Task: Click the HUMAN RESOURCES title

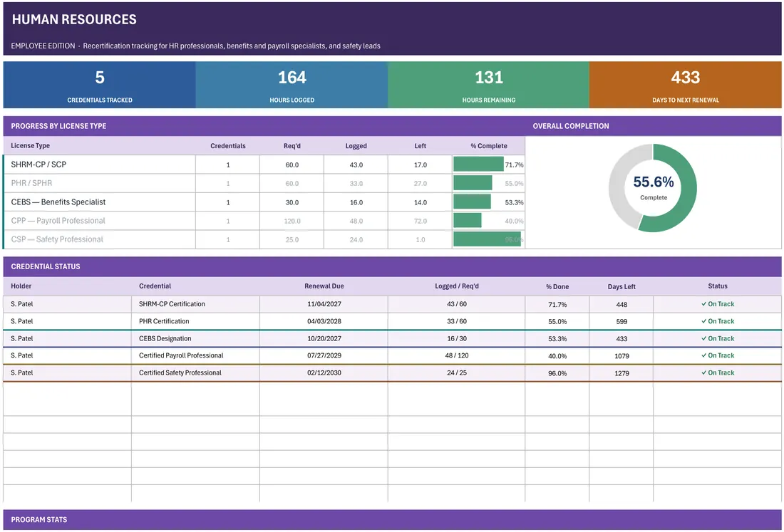Action: point(74,19)
